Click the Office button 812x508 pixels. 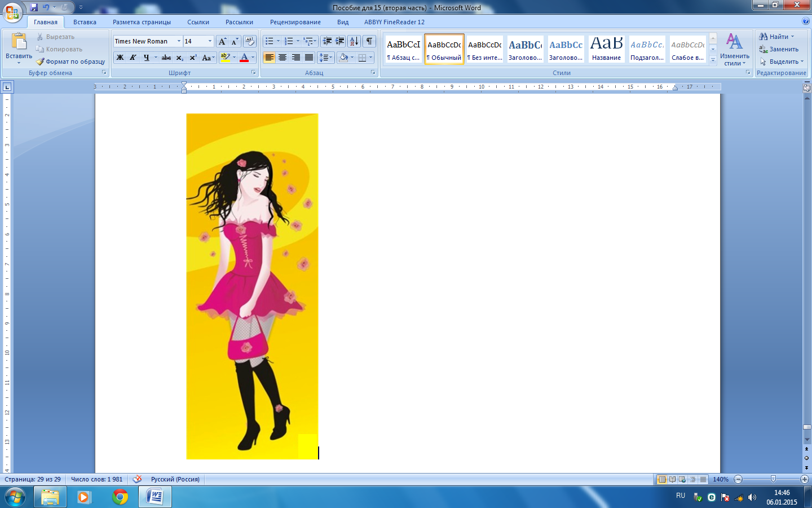(x=12, y=12)
